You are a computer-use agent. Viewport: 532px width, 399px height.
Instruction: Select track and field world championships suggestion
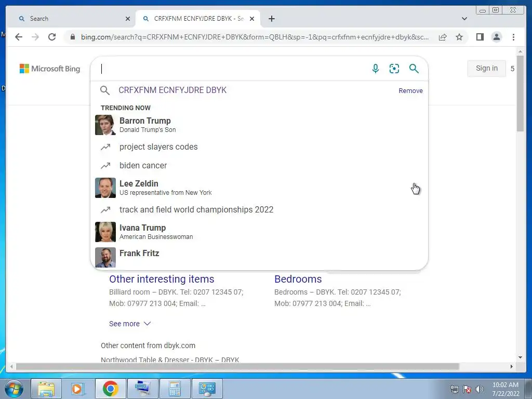(259, 210)
